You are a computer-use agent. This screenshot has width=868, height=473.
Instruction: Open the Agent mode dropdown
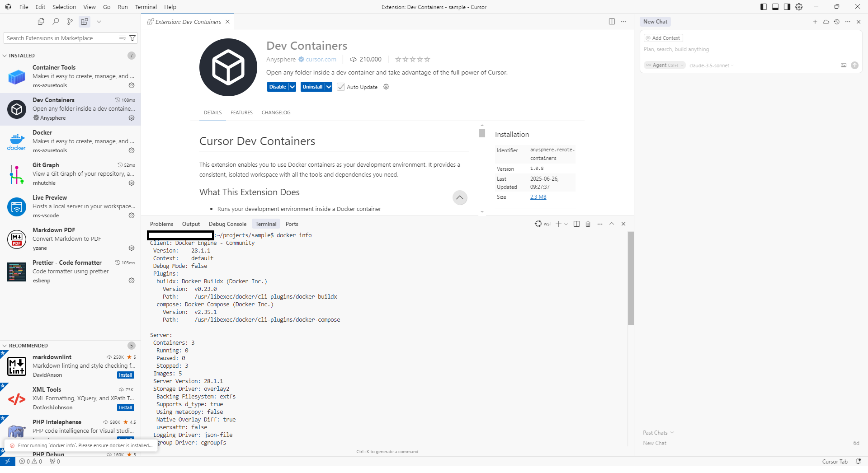tap(665, 66)
